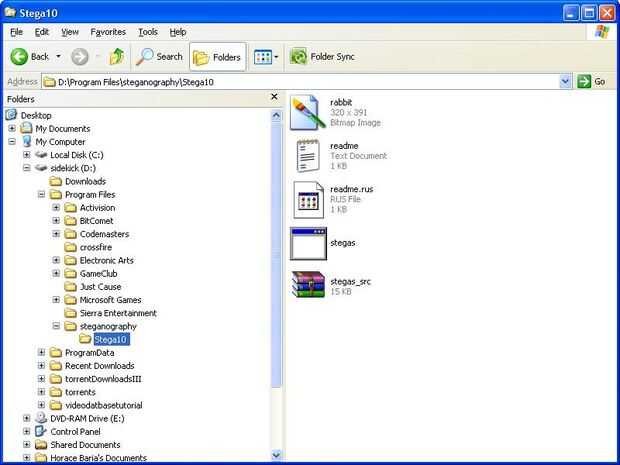Minimize the Stega10 window
The height and width of the screenshot is (465, 620).
coord(571,13)
